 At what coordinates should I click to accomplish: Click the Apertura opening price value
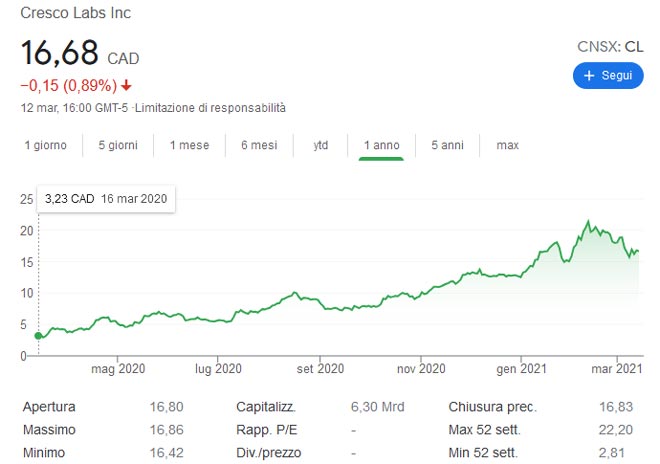pos(166,407)
